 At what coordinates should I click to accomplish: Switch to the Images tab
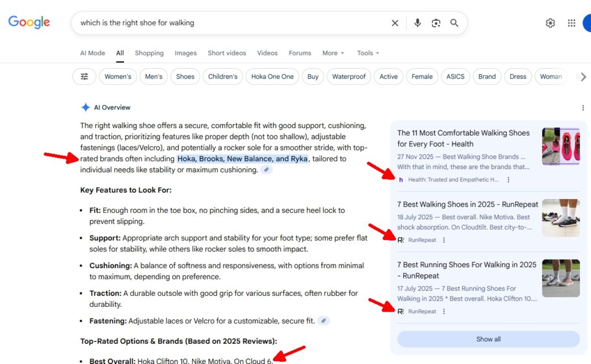pos(185,53)
